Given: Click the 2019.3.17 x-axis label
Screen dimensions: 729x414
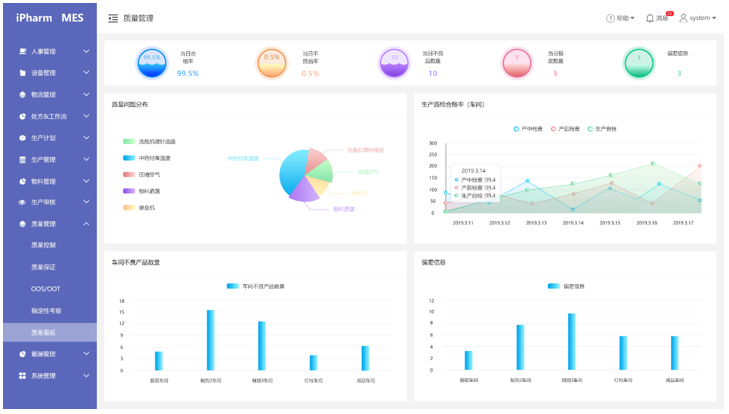Looking at the screenshot, I should point(683,223).
